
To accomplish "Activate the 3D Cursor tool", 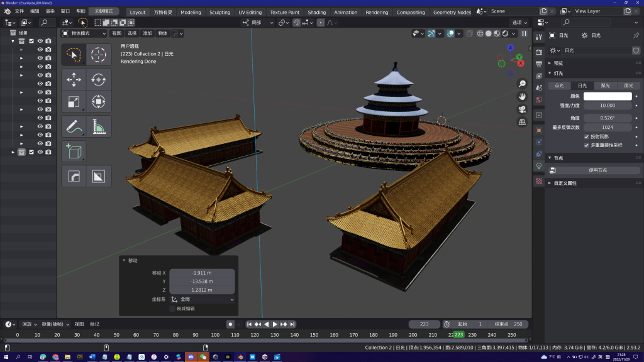I will click(x=99, y=55).
